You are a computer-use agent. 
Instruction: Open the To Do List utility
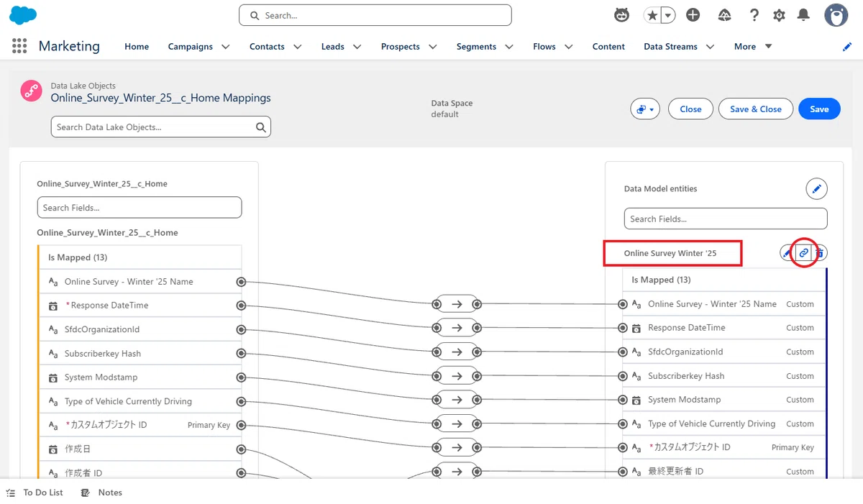35,492
